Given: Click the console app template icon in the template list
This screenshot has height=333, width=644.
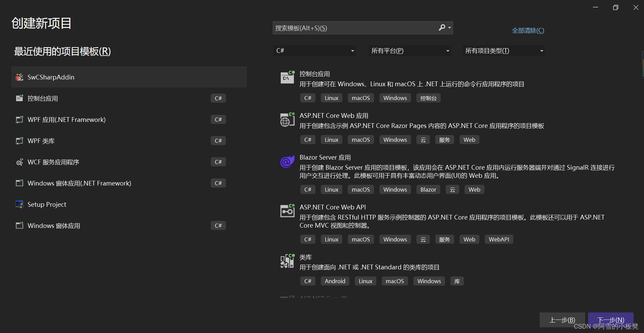Looking at the screenshot, I should click(287, 77).
